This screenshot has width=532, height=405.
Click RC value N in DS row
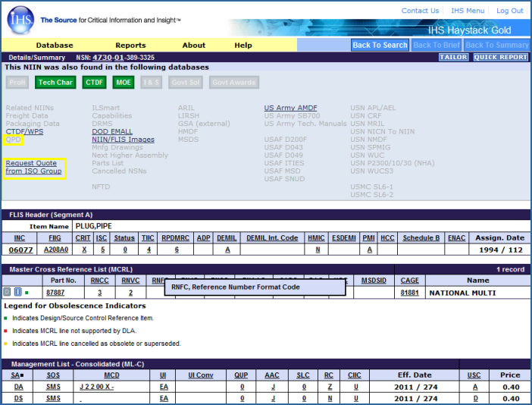[x=330, y=398]
